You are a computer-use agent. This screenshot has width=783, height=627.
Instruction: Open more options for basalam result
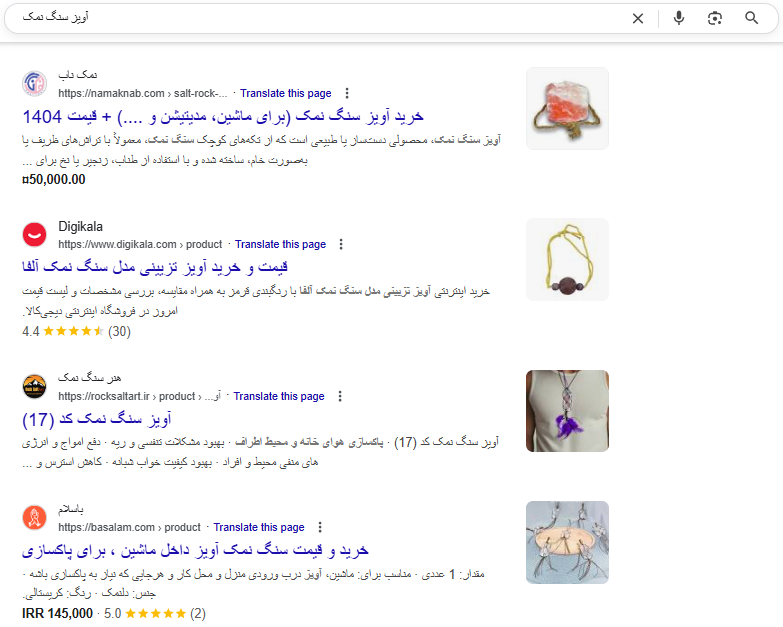(x=320, y=527)
